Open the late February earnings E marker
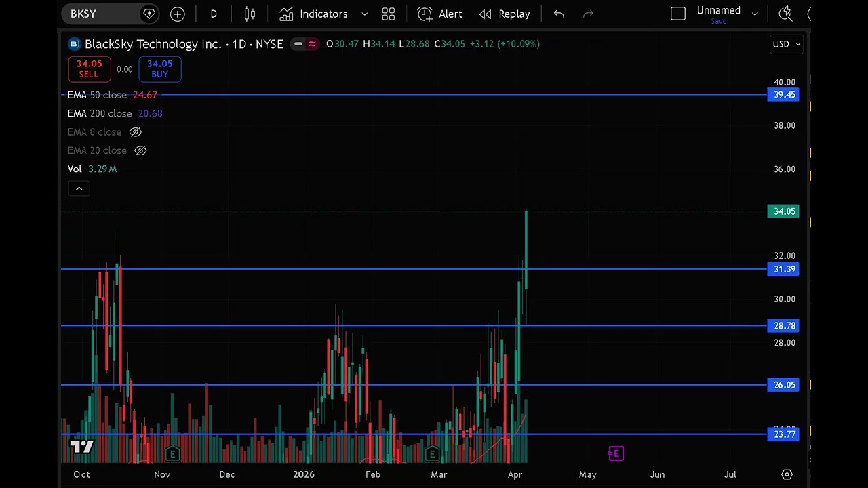Image resolution: width=868 pixels, height=488 pixels. [x=432, y=453]
